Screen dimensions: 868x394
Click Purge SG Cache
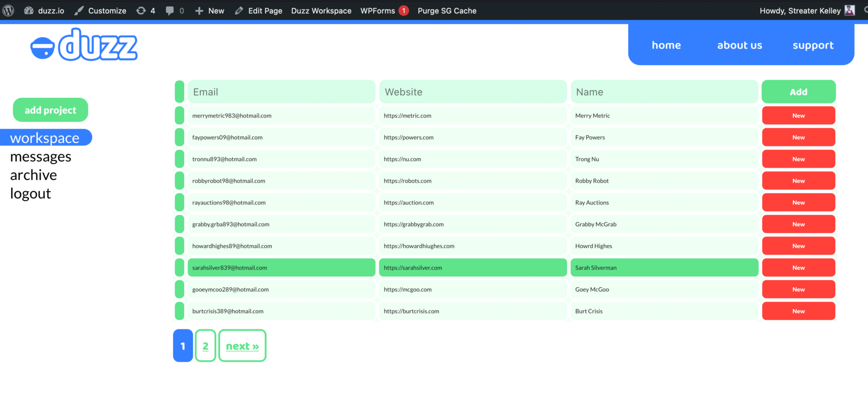tap(447, 11)
